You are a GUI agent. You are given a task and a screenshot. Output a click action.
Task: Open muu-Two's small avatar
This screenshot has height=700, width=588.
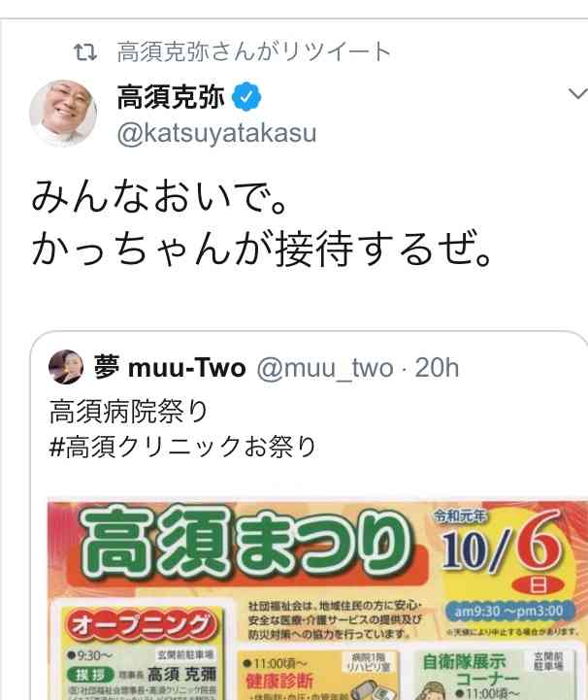pos(66,367)
